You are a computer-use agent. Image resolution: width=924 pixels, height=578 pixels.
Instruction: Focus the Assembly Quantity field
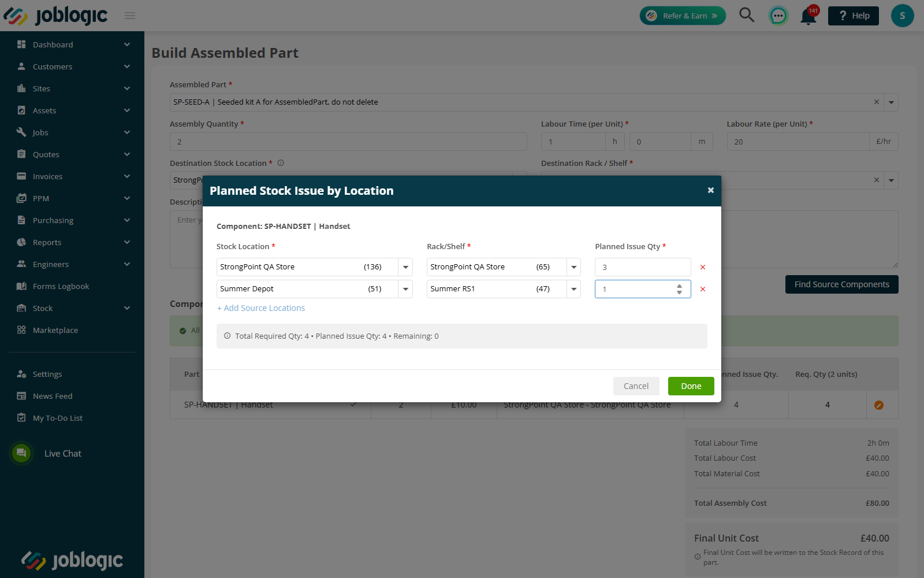[348, 142]
